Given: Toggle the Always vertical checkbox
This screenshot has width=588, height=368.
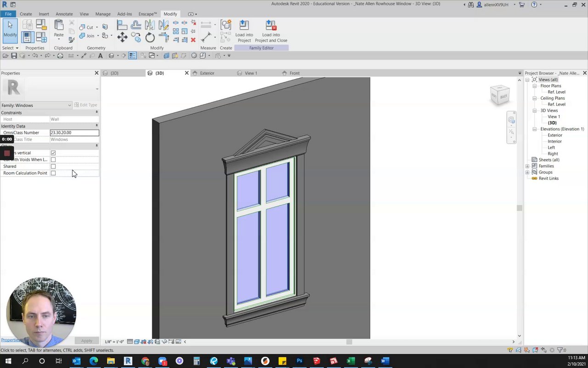Looking at the screenshot, I should tap(53, 153).
